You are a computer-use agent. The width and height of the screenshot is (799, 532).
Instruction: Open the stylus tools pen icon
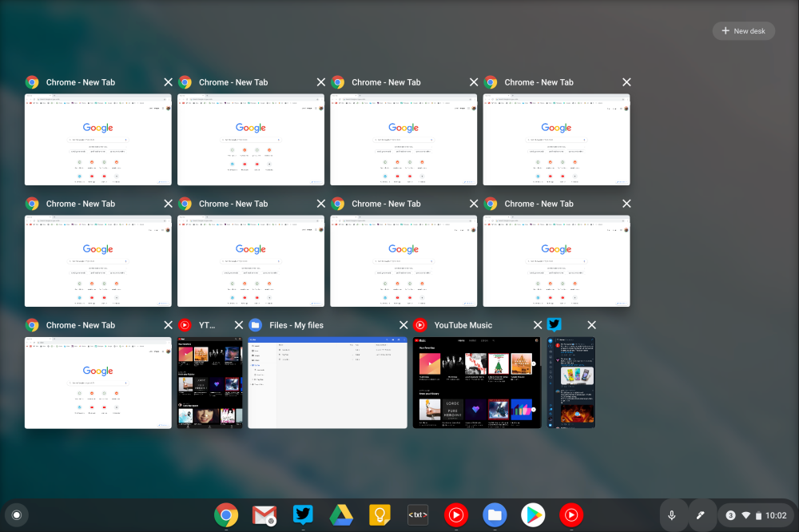click(701, 515)
